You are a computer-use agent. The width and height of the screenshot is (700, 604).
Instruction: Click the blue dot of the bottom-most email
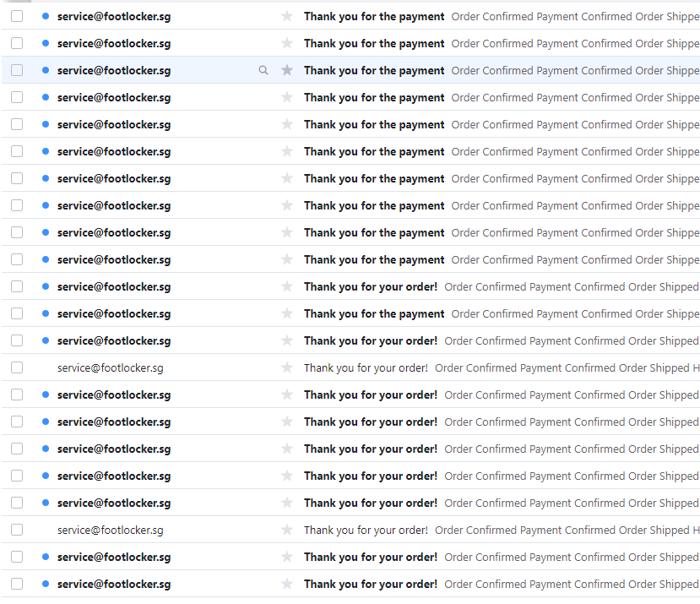45,584
